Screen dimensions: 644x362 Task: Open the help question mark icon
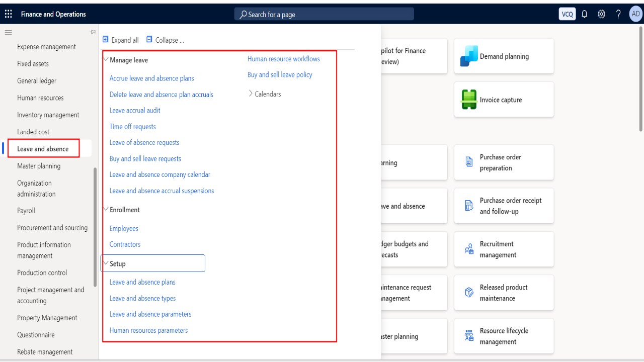click(x=618, y=14)
